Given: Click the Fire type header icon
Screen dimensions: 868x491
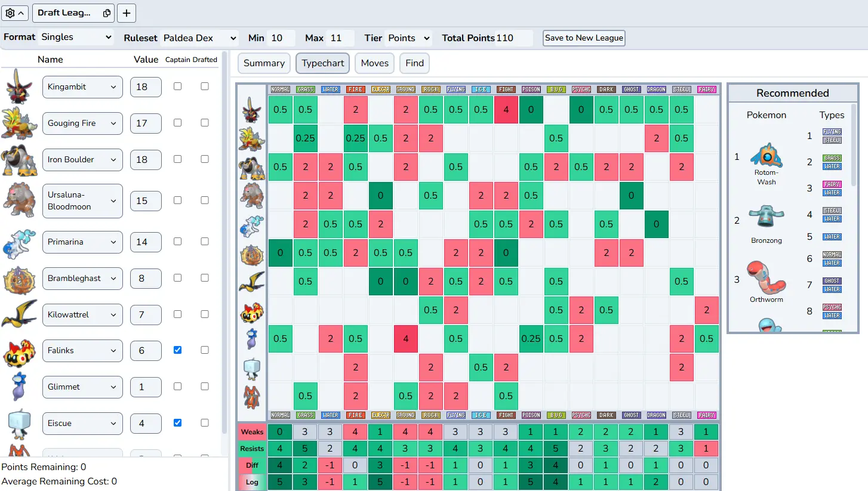Looking at the screenshot, I should click(x=355, y=89).
